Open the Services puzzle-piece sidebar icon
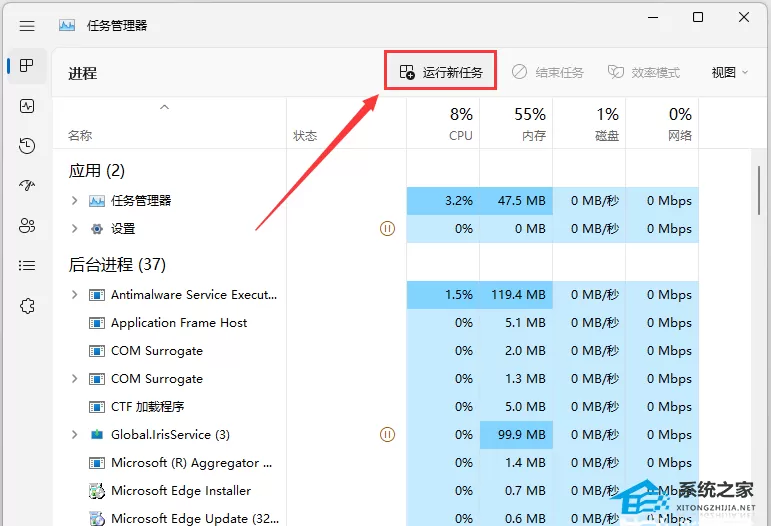Viewport: 771px width, 526px height. 27,306
